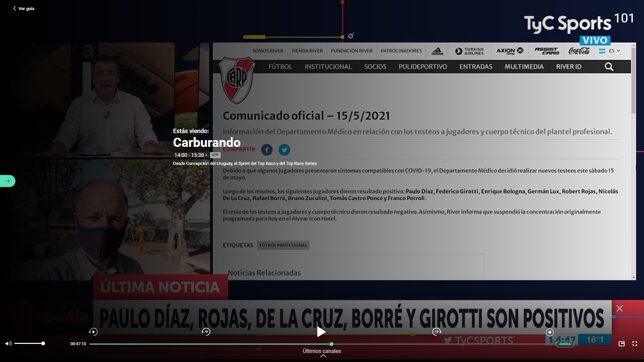
Task: Click the Turkish Airlines sponsor logo
Action: click(x=469, y=51)
